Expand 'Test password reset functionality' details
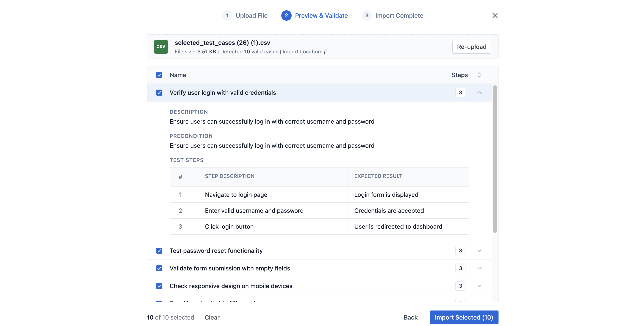The height and width of the screenshot is (326, 644). click(479, 251)
